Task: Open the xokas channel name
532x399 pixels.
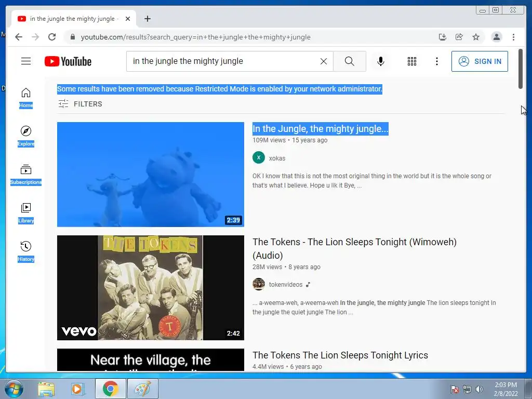Action: tap(277, 158)
